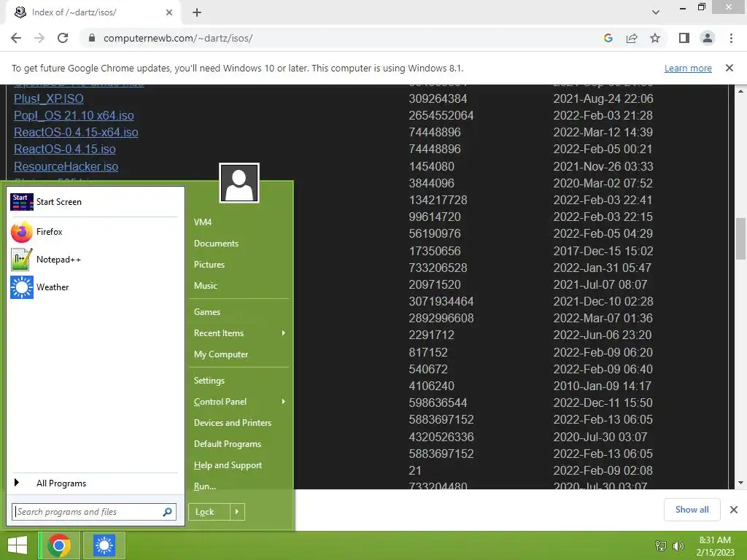
Task: Open the Weather app in start menu
Action: [x=94, y=287]
